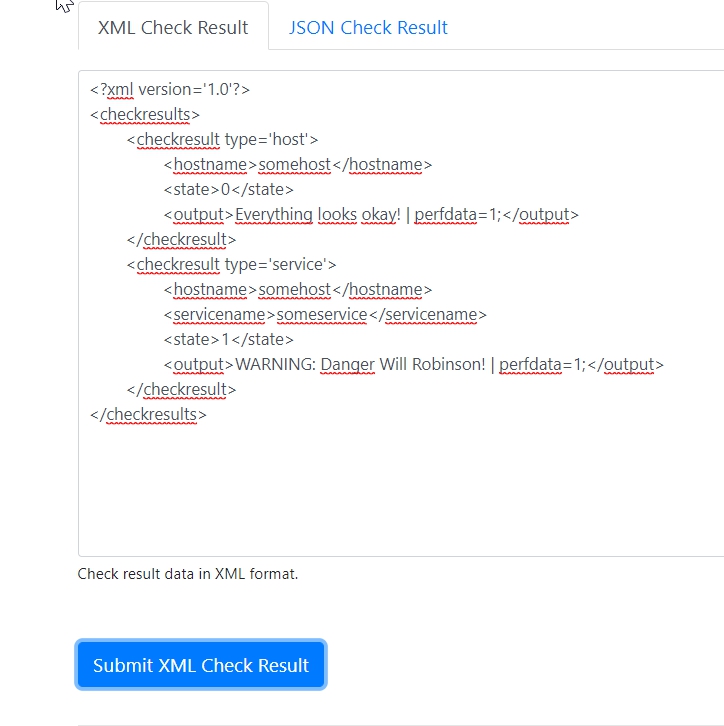
Task: Click the opening checkresults tag line
Action: 145,115
